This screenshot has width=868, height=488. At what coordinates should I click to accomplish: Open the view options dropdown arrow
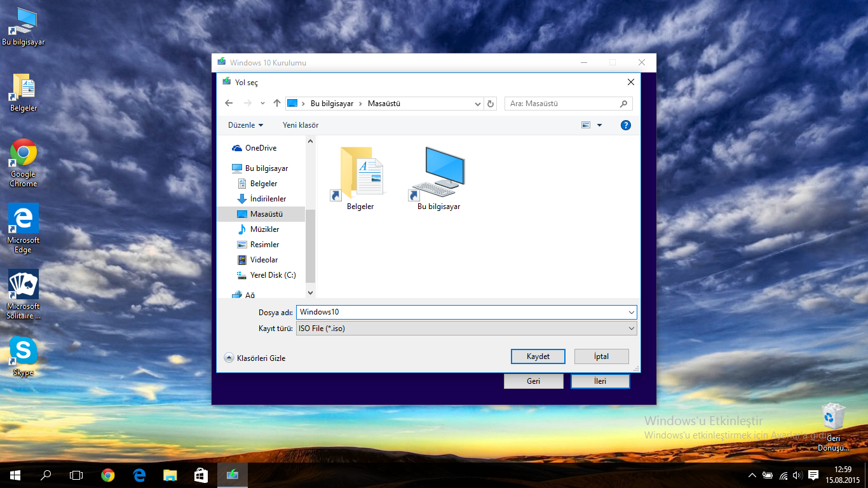[599, 125]
